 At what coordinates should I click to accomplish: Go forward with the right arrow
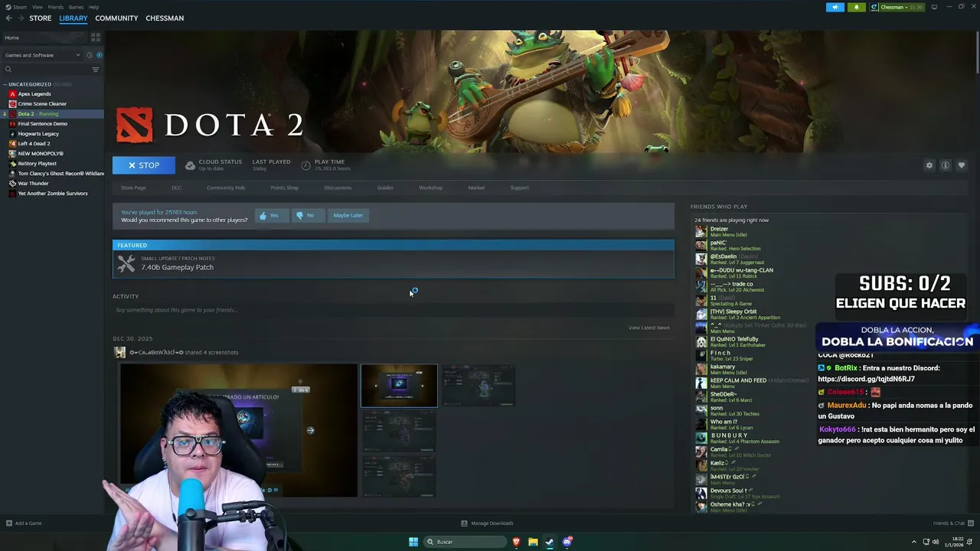(x=21, y=18)
